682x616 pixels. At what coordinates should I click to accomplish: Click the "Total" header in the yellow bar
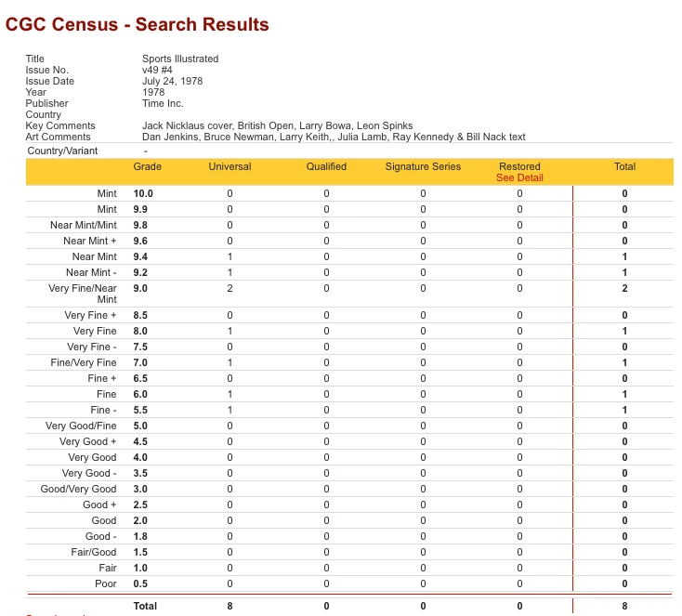[624, 166]
